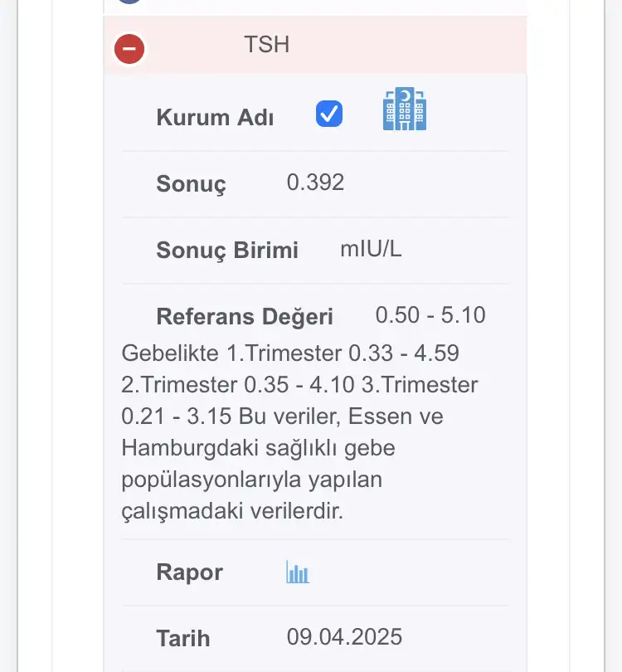
Task: Select the result value 0.392
Action: tap(315, 183)
